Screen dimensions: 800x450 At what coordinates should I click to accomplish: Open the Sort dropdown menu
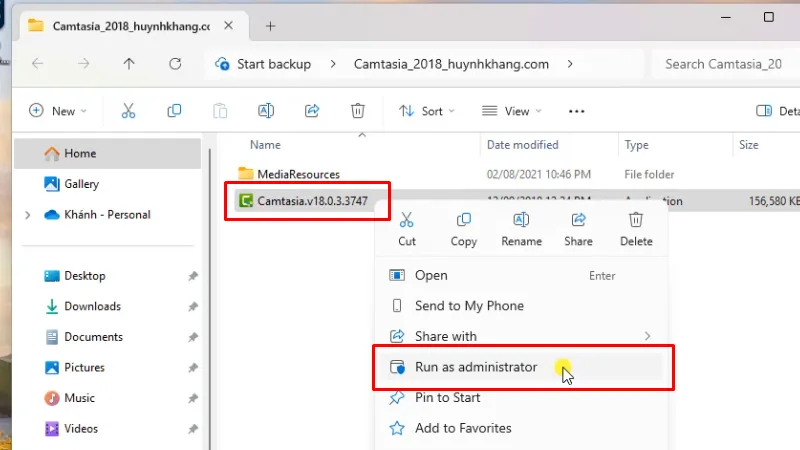tap(427, 111)
